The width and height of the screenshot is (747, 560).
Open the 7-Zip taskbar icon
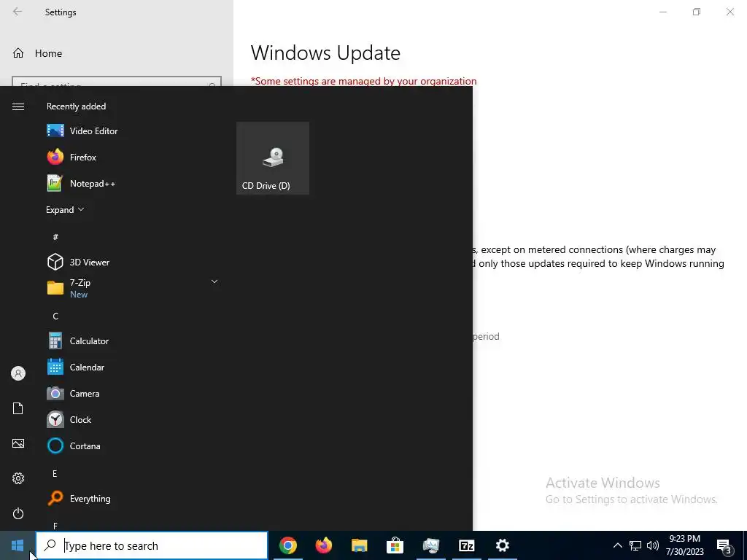[x=467, y=545]
